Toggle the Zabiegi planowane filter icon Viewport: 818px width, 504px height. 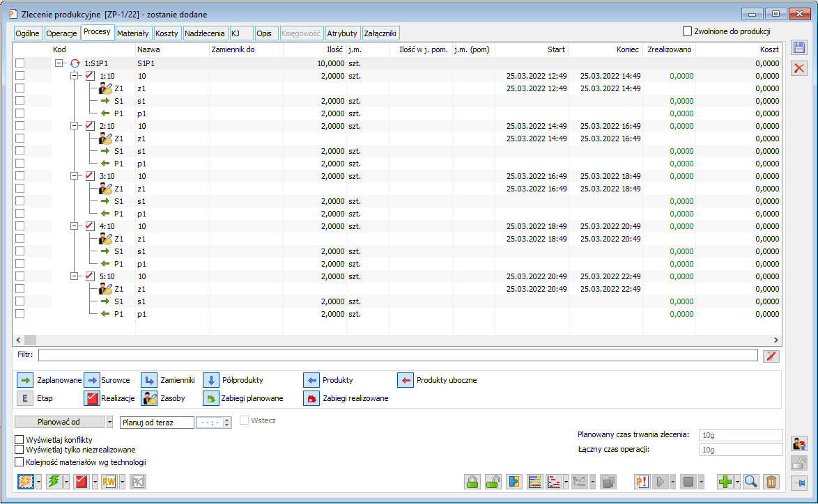coord(210,398)
